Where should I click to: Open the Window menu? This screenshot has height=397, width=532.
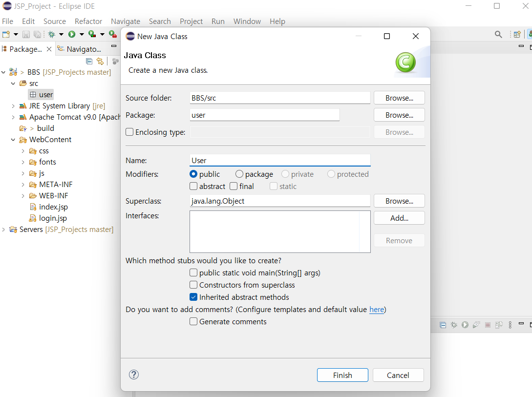pos(247,21)
